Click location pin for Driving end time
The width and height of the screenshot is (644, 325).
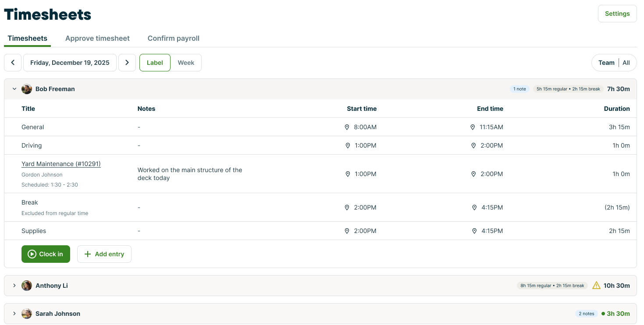[473, 146]
